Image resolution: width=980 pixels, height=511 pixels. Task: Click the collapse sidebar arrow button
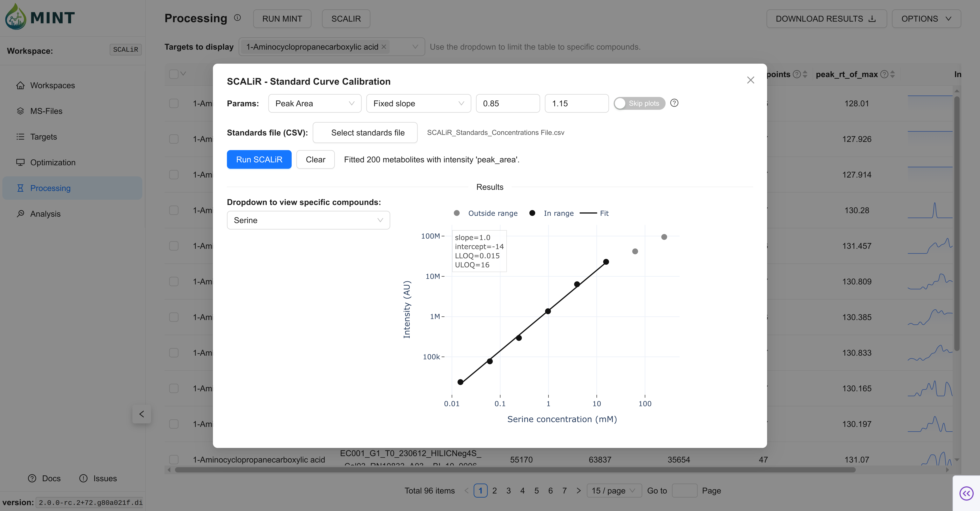click(141, 414)
